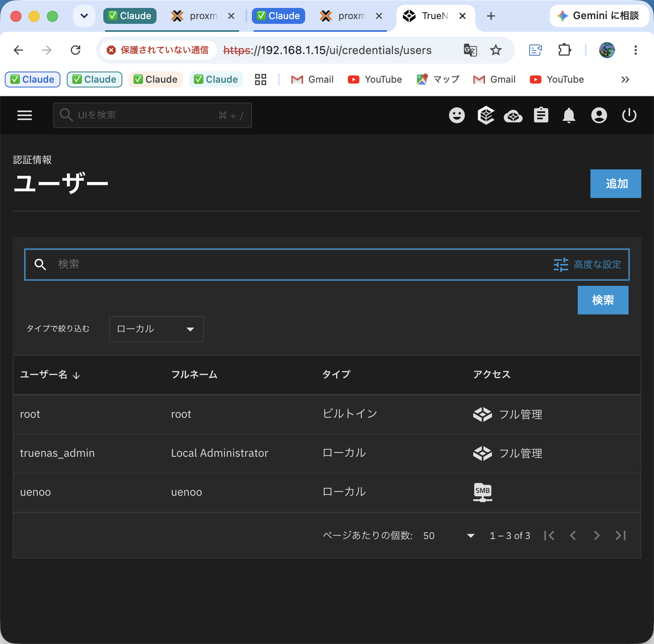Click full admin icon in truenas_admin row
Screen dimensions: 654x644
(483, 453)
